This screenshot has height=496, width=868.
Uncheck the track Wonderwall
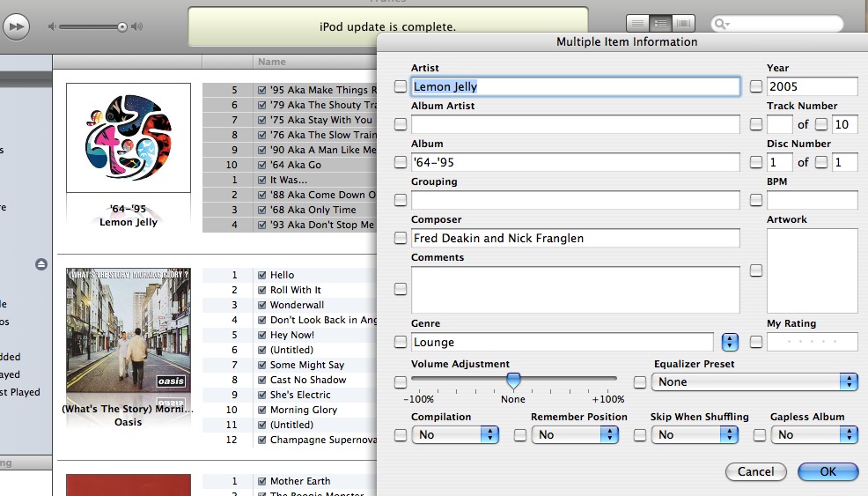(x=261, y=305)
